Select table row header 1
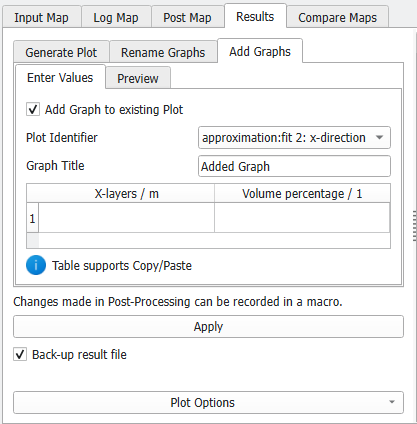Viewport: 417px width, 424px height. (32, 218)
